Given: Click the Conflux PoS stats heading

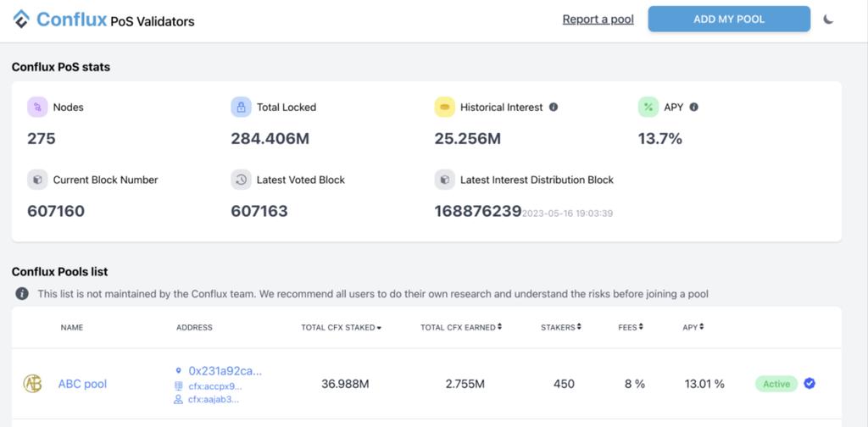Looking at the screenshot, I should (61, 68).
